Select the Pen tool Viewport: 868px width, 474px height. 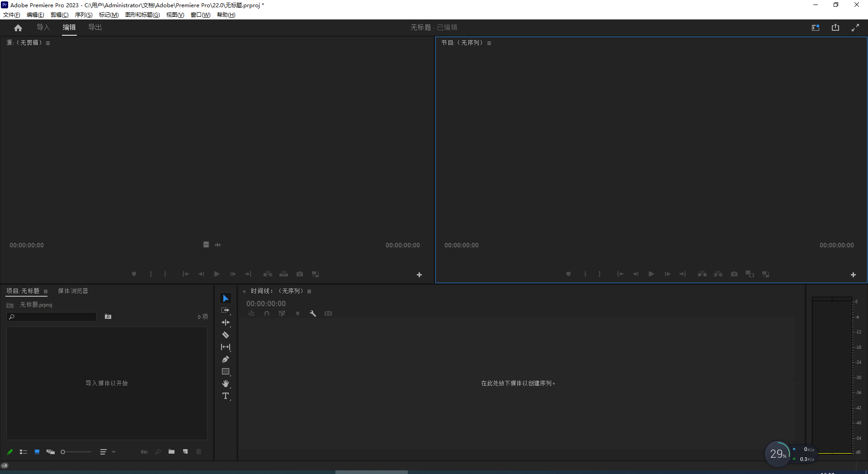click(226, 359)
